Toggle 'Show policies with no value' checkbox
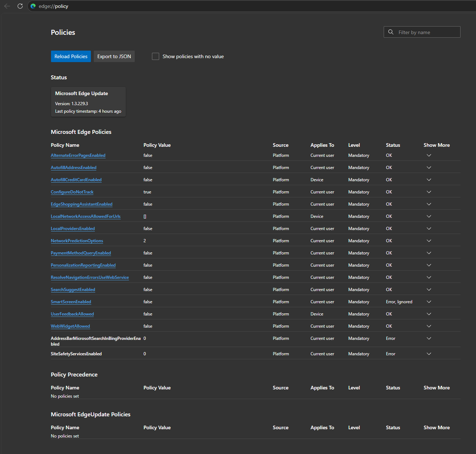The width and height of the screenshot is (476, 454). [156, 56]
